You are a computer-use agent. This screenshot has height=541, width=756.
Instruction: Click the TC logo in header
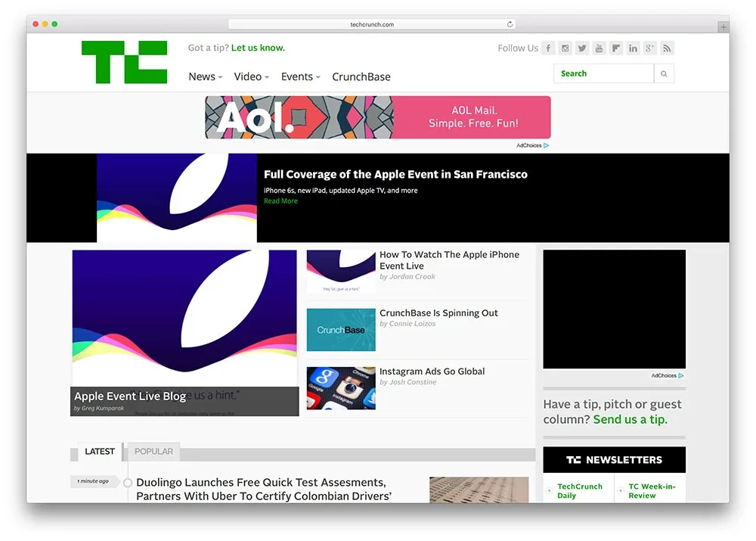click(125, 62)
